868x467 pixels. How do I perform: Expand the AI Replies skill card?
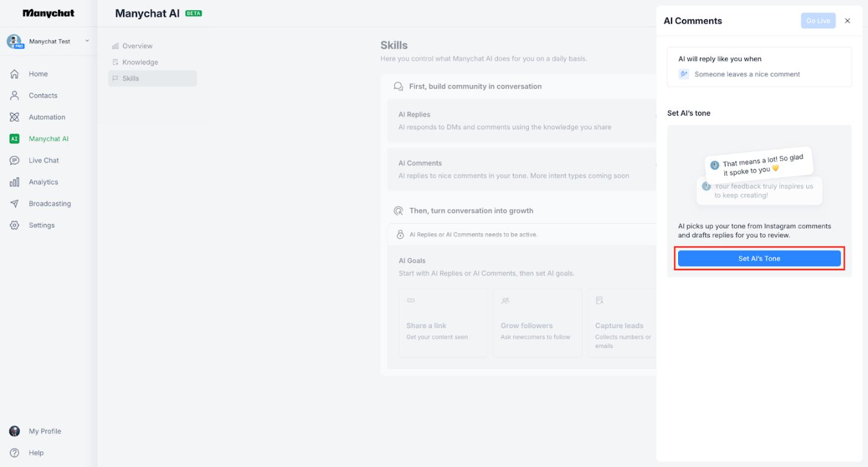[x=522, y=120]
